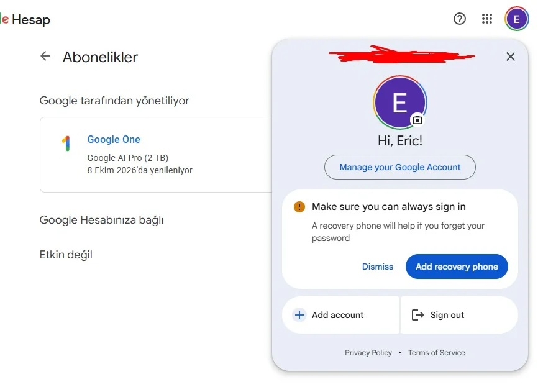Change profile picture via camera icon

(417, 119)
